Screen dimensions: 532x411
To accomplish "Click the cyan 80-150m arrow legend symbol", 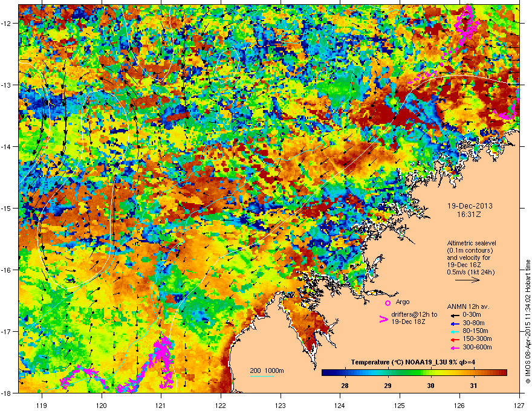I will point(455,331).
